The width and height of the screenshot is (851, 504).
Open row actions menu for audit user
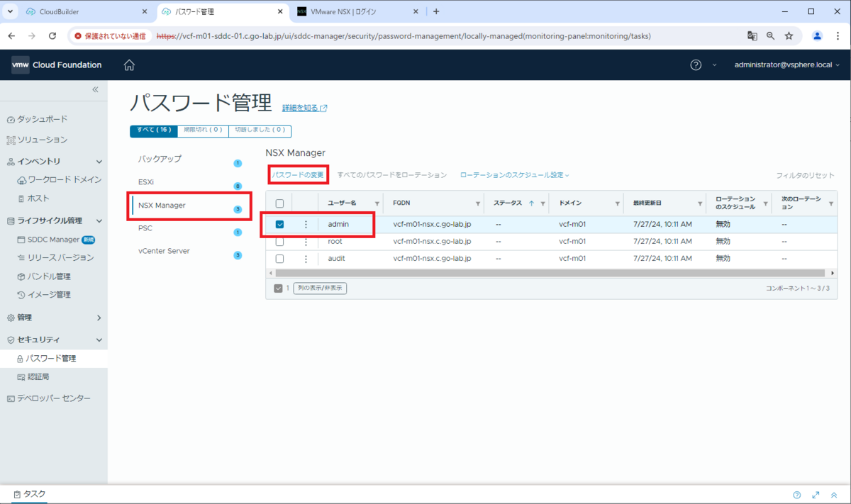306,259
